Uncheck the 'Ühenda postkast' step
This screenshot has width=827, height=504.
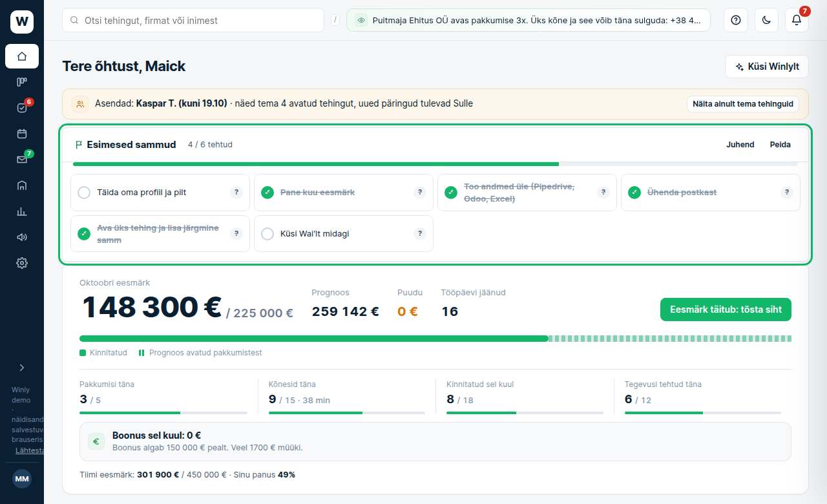pyautogui.click(x=634, y=193)
